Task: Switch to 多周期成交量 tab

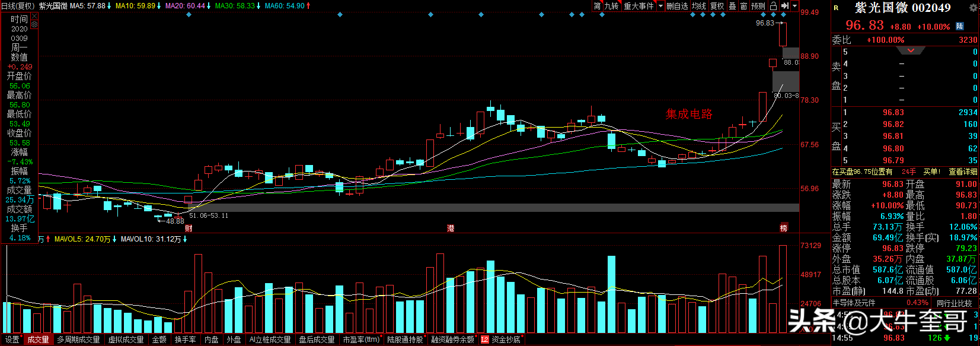Action: point(79,339)
